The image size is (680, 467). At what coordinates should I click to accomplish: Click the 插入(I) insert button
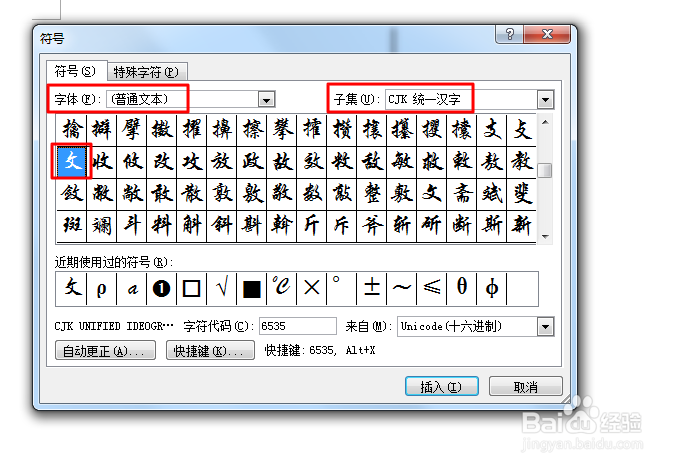coord(441,386)
